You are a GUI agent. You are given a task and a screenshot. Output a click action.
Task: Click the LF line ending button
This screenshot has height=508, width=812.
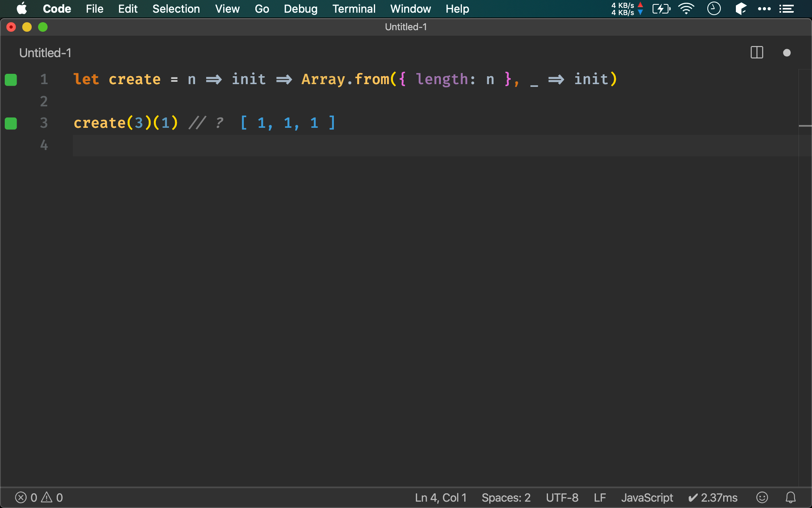tap(599, 497)
